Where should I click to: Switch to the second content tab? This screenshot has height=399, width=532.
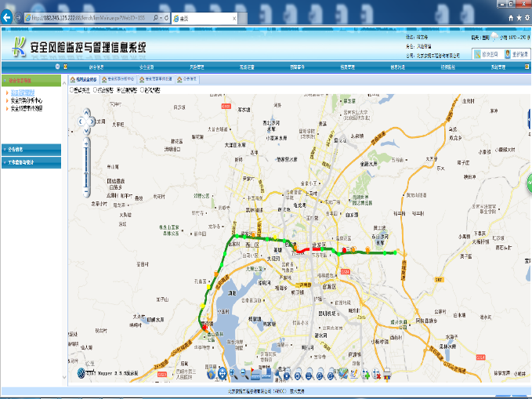click(118, 79)
